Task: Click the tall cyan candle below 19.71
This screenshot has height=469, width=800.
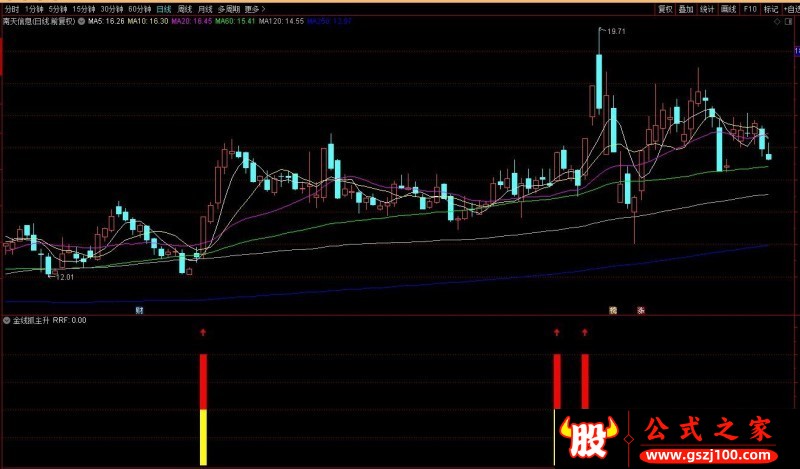Action: point(599,81)
